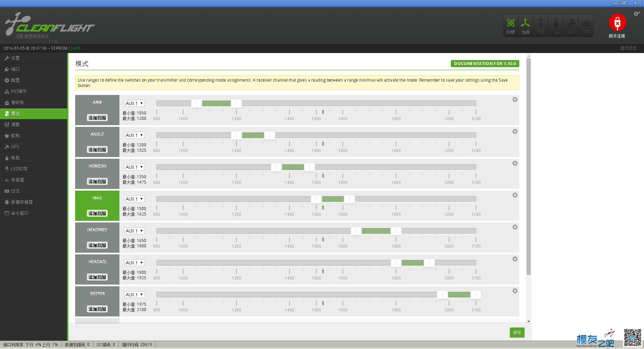Click the modes panel vertical scrollbar
644x349 pixels.
(529, 167)
